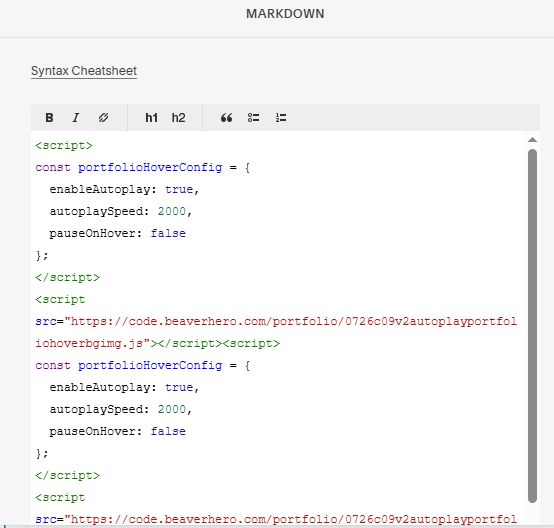Insert a link using chain icon
554x528 pixels.
pos(103,118)
